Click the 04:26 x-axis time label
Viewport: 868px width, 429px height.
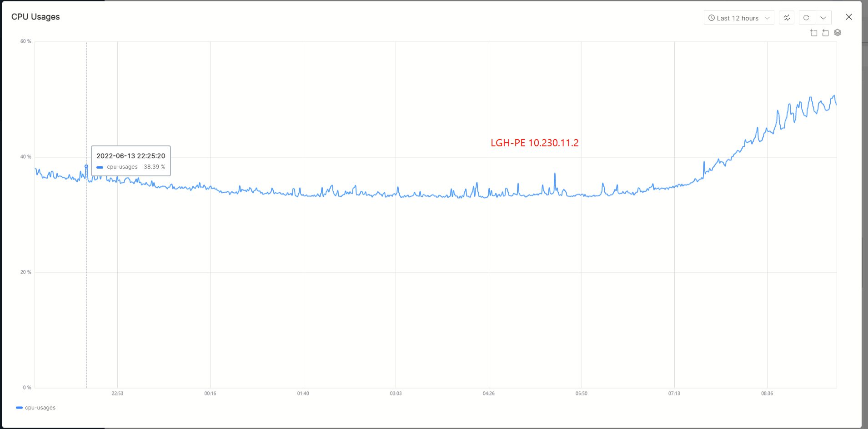[x=488, y=394]
